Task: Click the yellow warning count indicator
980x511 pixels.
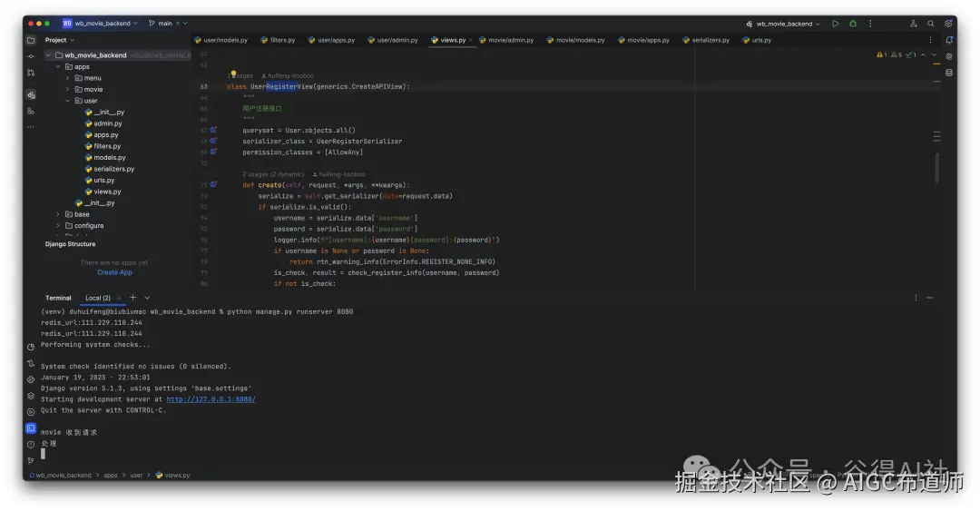Action: tap(881, 55)
